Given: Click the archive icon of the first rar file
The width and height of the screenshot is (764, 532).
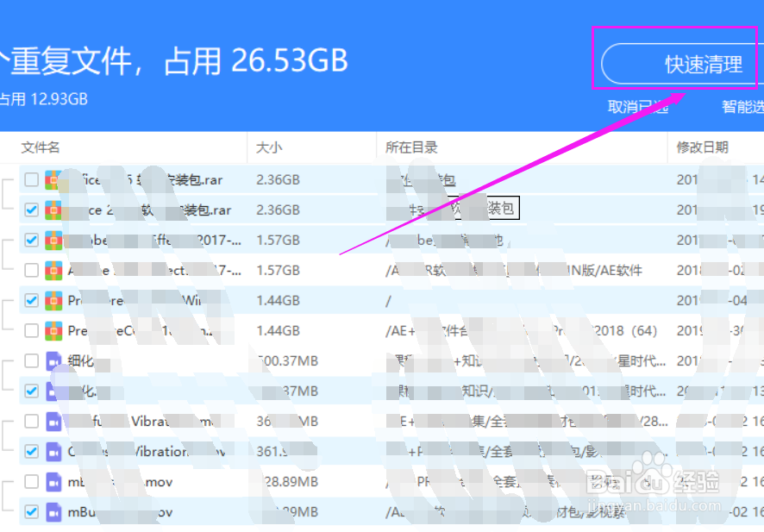Looking at the screenshot, I should click(52, 179).
